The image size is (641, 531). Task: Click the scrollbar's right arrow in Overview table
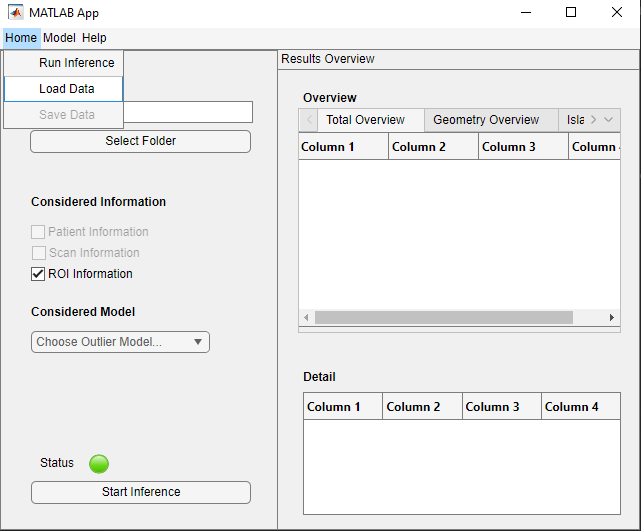pos(612,318)
